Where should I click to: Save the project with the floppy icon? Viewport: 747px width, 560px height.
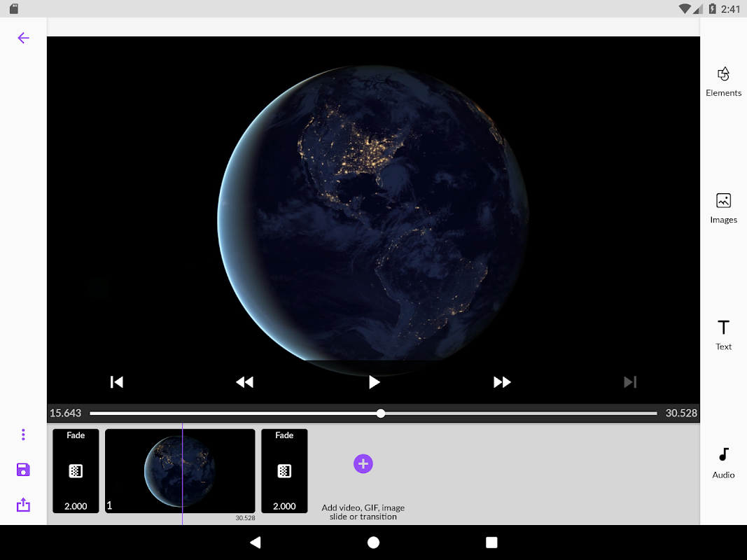(x=23, y=470)
